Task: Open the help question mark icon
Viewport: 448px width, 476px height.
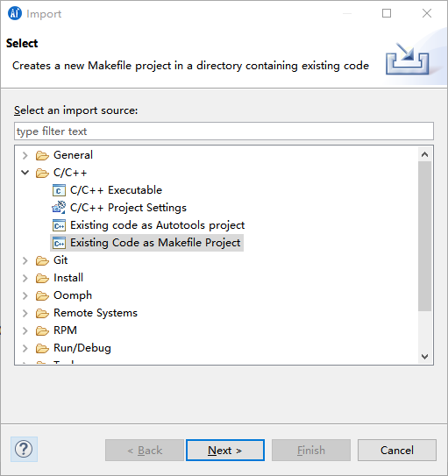Action: click(24, 450)
